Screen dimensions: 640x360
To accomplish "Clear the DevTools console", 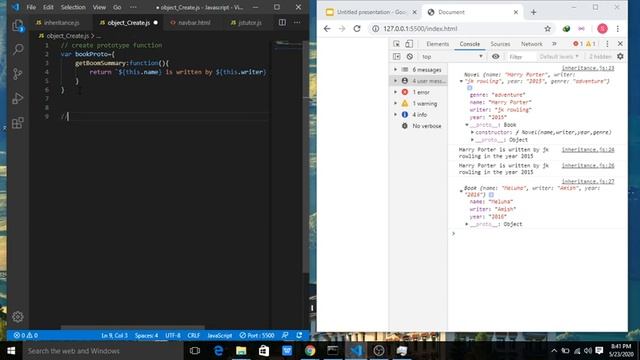I will (x=409, y=57).
